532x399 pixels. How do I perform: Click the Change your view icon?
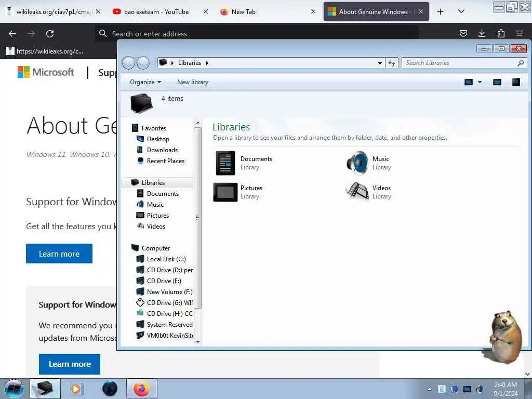tap(469, 82)
